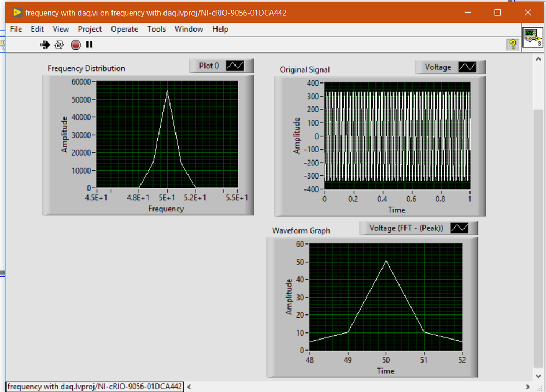Viewport: 546px width, 392px height.
Task: Click the Time axis label under Original Signal
Action: click(397, 210)
